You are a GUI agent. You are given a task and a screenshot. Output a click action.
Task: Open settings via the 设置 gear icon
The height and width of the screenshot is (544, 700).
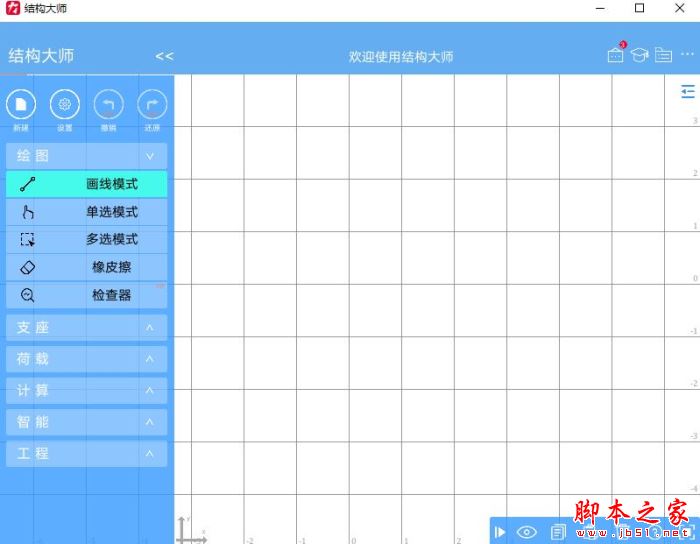tap(65, 104)
